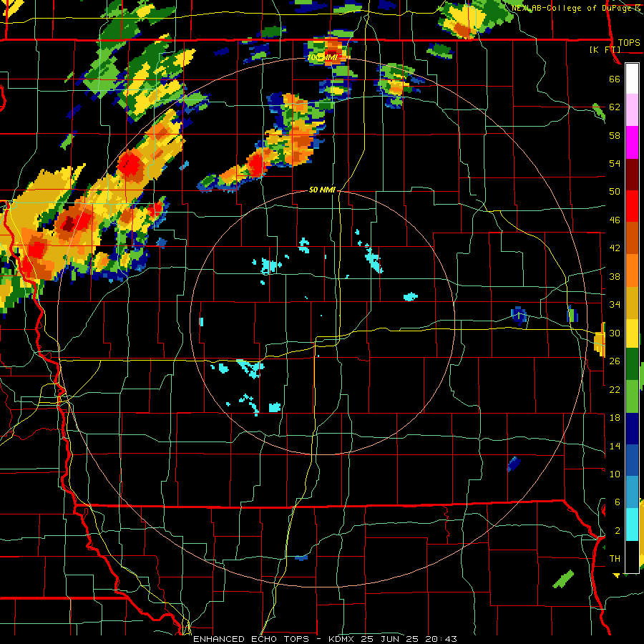Click the 20:43 timestamp in caption
The image size is (644, 644).
441,639
